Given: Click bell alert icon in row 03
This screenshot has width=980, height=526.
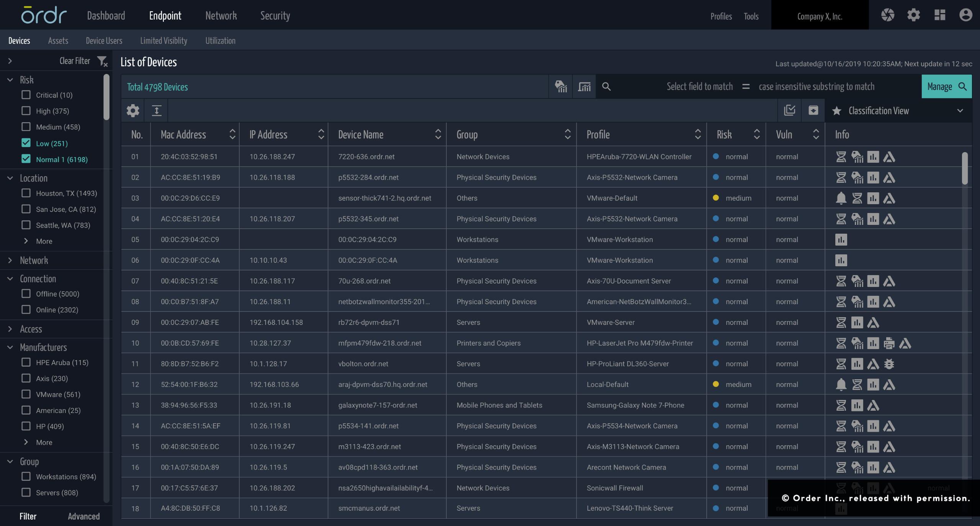Looking at the screenshot, I should [841, 198].
